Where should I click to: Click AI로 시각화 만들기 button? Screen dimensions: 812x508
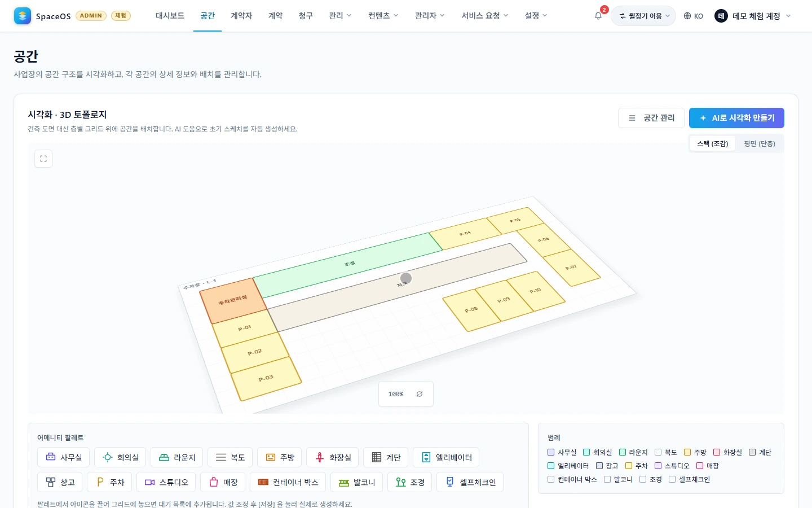click(x=736, y=118)
